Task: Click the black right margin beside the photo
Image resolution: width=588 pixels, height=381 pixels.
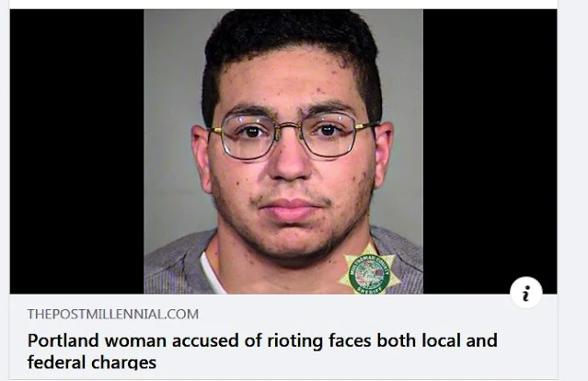Action: pyautogui.click(x=490, y=143)
